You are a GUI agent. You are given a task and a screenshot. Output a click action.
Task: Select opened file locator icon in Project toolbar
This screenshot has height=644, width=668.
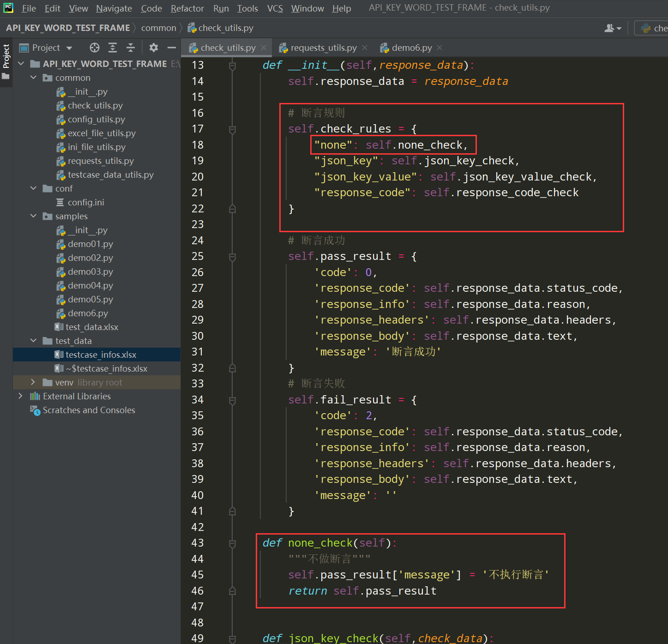click(95, 48)
